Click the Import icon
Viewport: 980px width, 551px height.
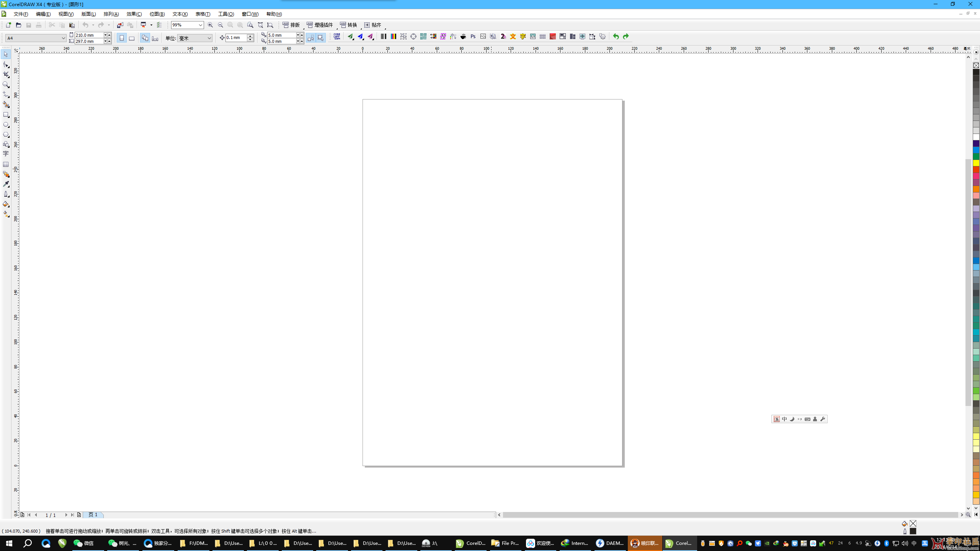[120, 25]
